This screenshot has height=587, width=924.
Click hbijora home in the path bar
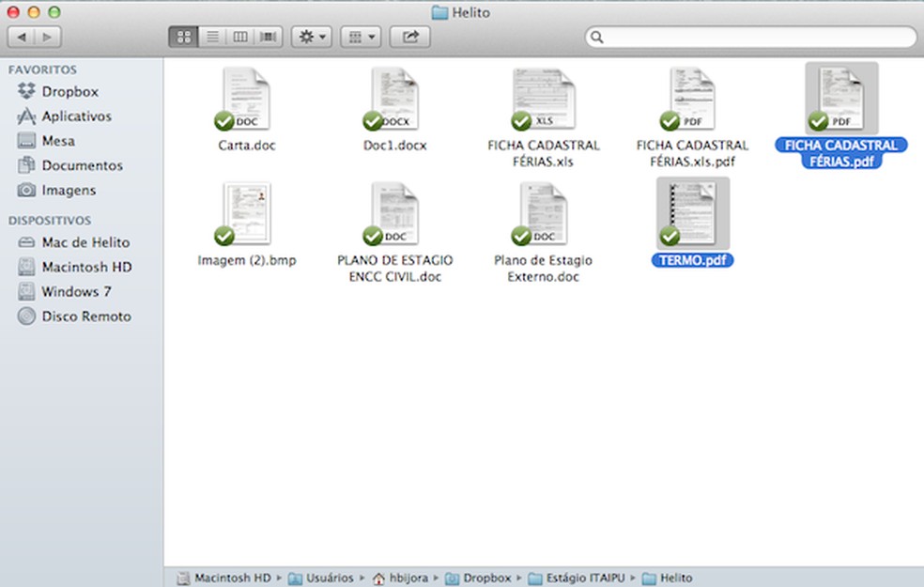pyautogui.click(x=401, y=578)
